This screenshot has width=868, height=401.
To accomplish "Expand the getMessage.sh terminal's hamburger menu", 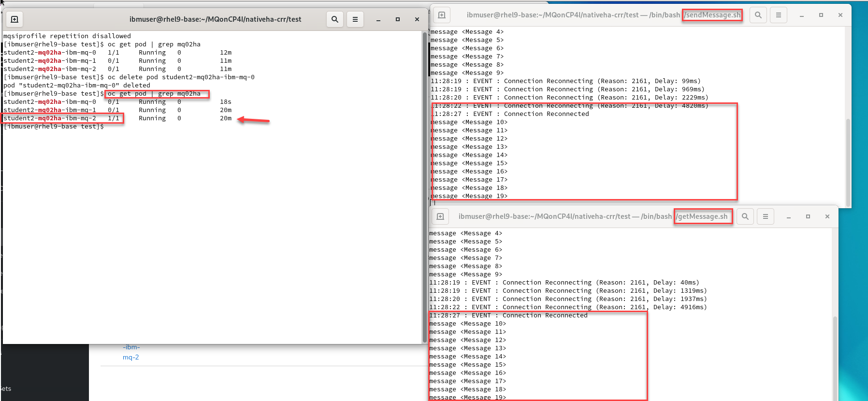I will (766, 216).
